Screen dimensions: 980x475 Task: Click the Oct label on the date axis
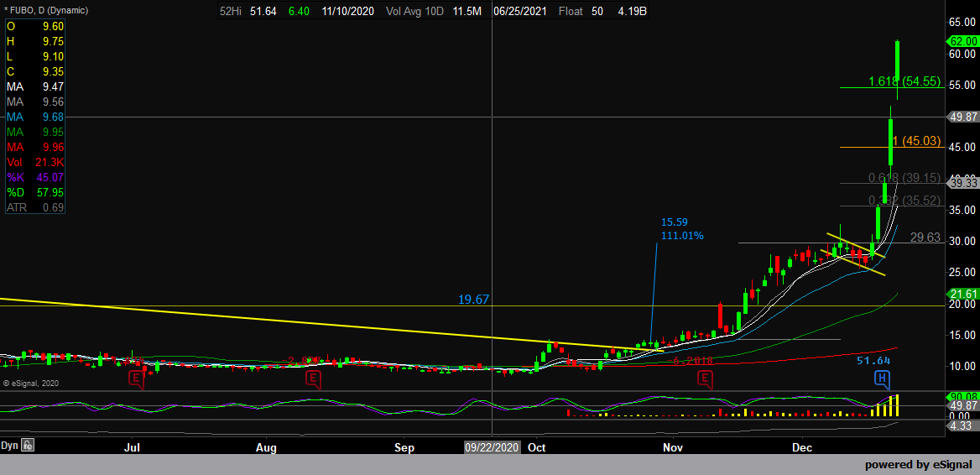click(x=537, y=448)
